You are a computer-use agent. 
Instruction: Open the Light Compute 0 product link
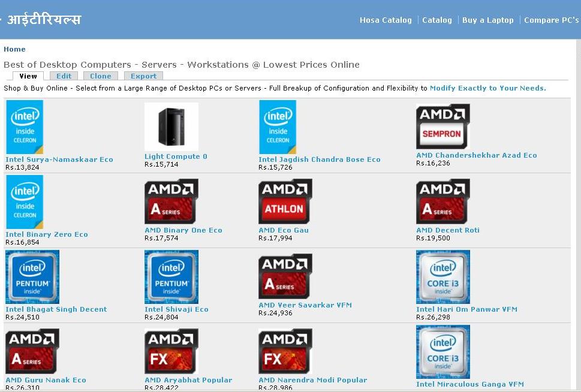tap(176, 156)
